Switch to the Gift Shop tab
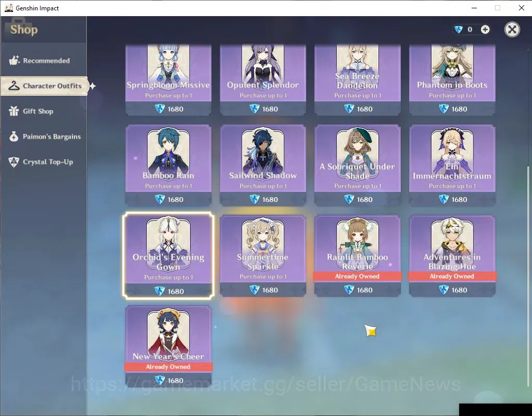The height and width of the screenshot is (416, 532). point(43,111)
